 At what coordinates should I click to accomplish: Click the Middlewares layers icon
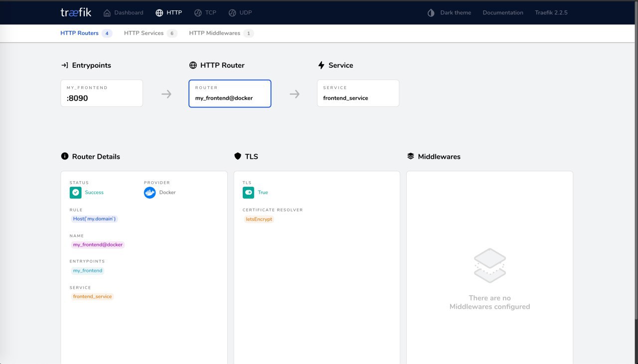pos(411,156)
